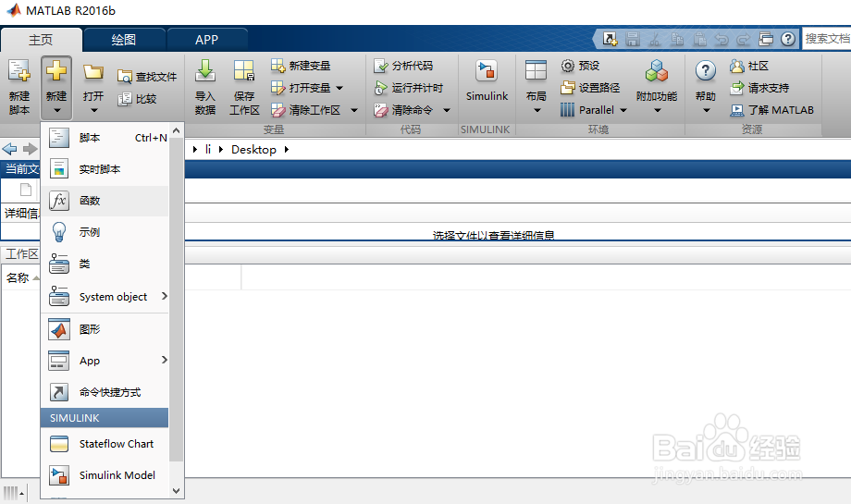This screenshot has height=504, width=851.
Task: Select Live Script (实时脚本) menu item
Action: pos(105,169)
